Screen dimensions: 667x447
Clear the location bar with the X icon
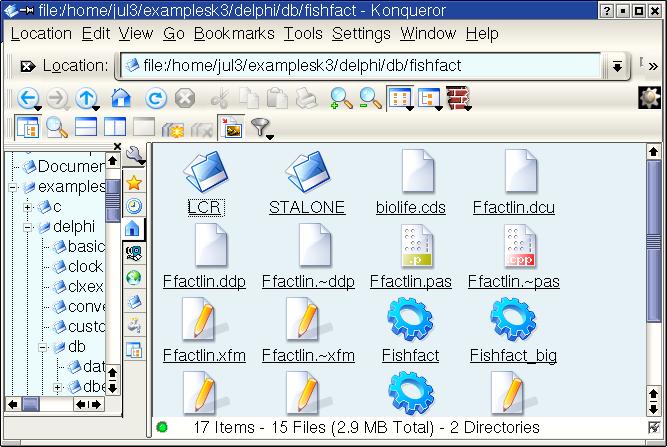tap(28, 66)
